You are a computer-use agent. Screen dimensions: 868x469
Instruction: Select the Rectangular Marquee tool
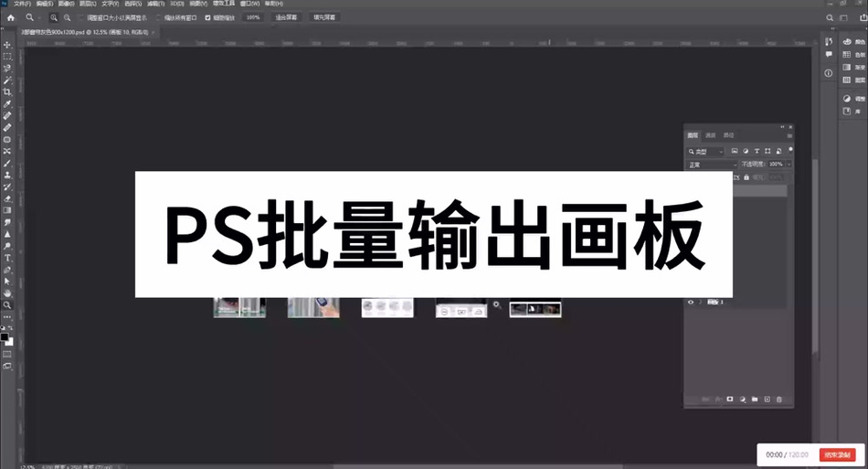pyautogui.click(x=7, y=57)
